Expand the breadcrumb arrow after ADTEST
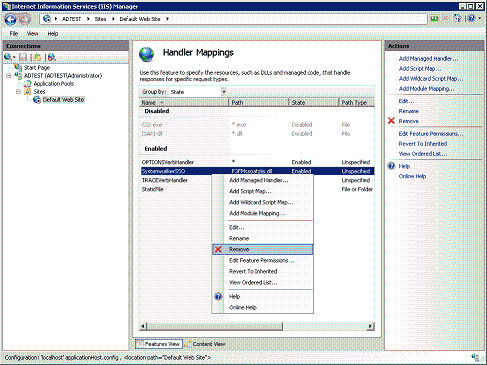The height and width of the screenshot is (365, 487). pos(88,19)
